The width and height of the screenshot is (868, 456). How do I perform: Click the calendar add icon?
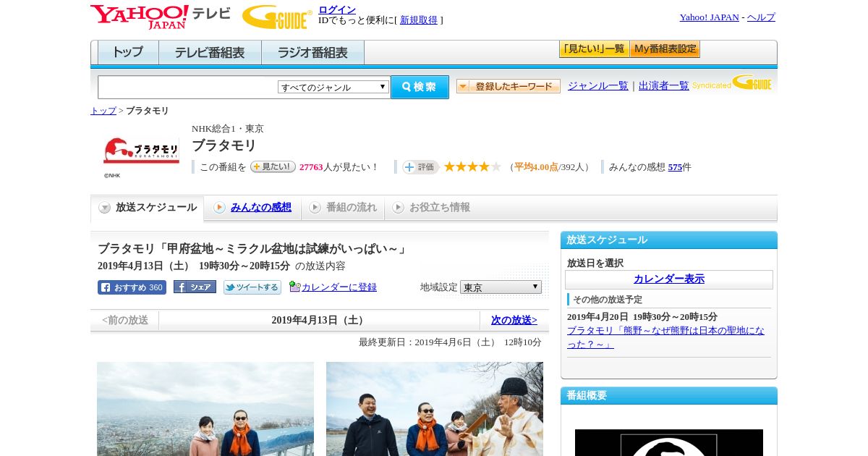point(294,287)
